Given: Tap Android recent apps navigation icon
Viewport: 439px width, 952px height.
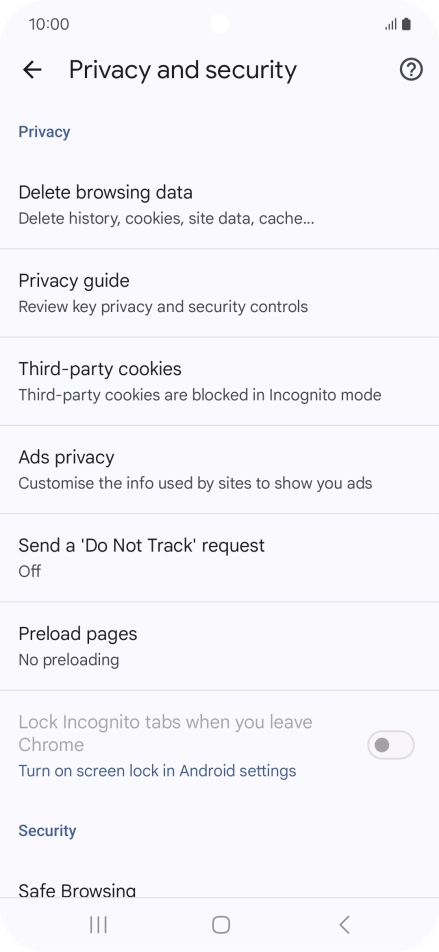Looking at the screenshot, I should click(98, 925).
